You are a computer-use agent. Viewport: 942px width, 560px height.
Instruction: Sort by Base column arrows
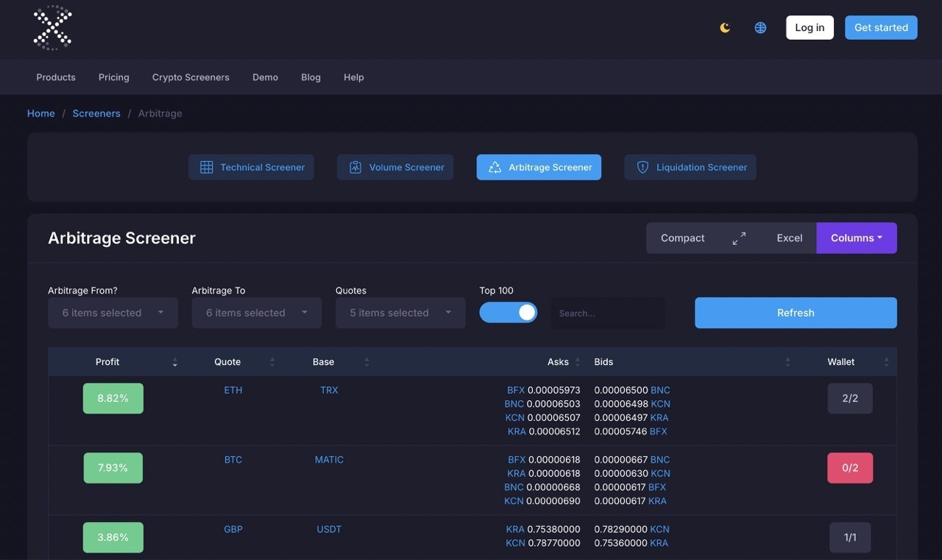click(x=366, y=362)
